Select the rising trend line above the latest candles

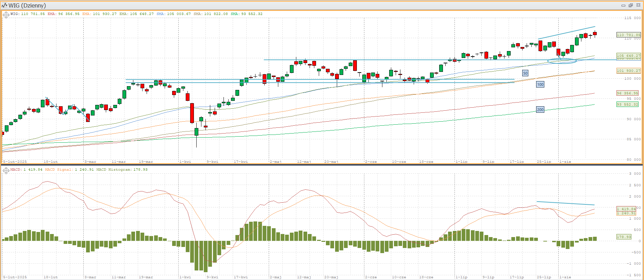566,33
